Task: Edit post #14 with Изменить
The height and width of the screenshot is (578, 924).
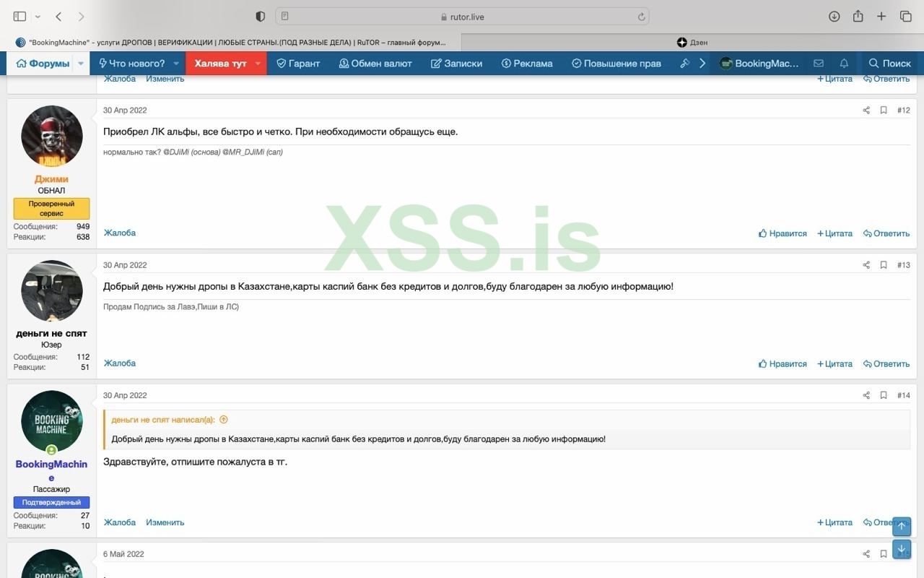Action: (165, 522)
